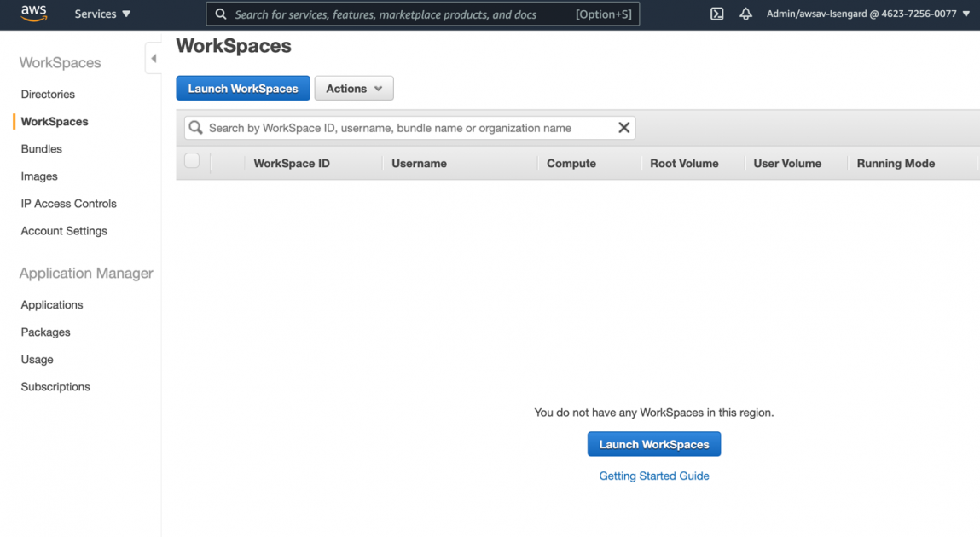
Task: Click the top Launch WorkSpaces button
Action: 243,88
